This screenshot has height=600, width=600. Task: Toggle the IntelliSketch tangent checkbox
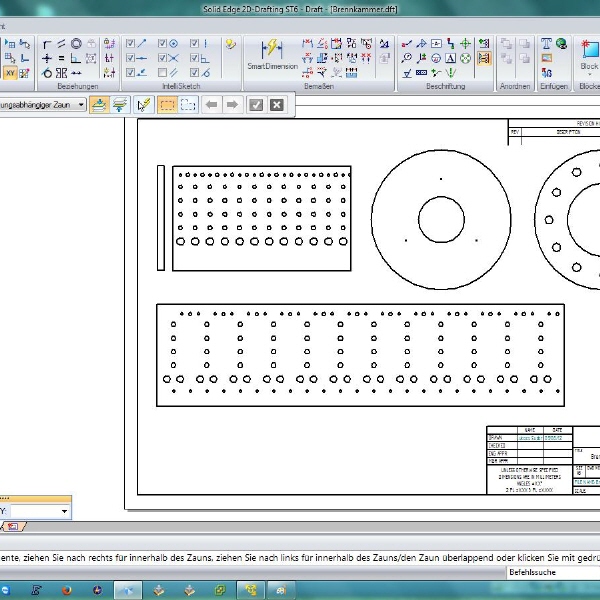click(194, 72)
